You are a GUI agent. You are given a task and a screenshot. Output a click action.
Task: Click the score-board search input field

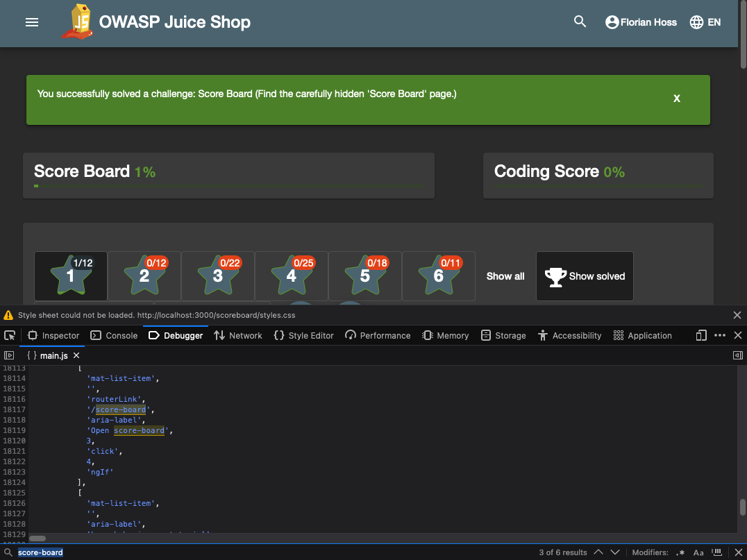click(x=271, y=552)
